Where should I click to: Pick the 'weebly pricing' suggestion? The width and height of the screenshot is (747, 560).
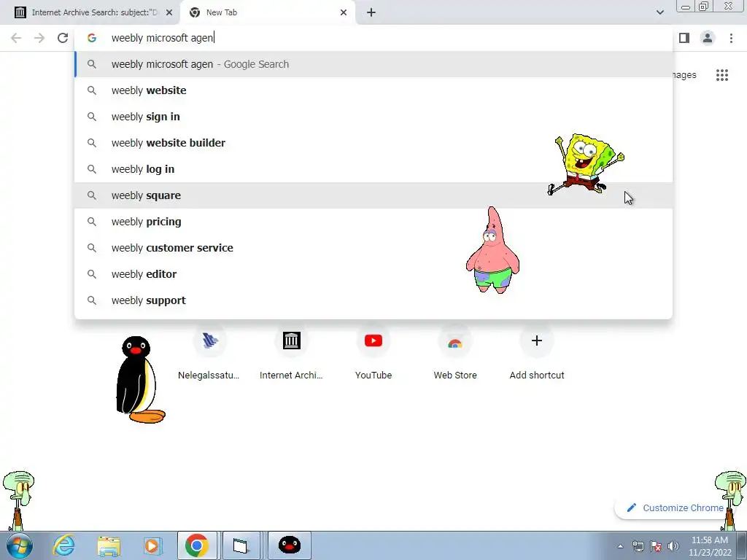pyautogui.click(x=373, y=222)
